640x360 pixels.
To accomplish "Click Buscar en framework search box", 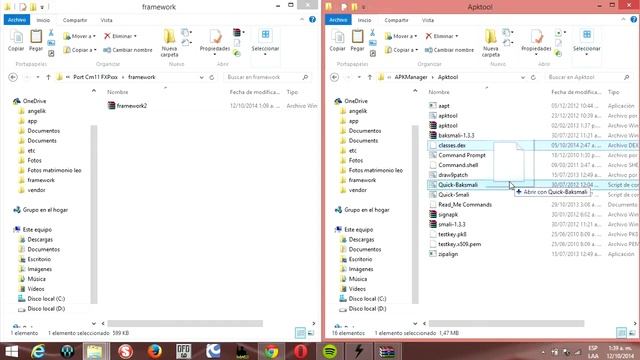I will coord(267,77).
